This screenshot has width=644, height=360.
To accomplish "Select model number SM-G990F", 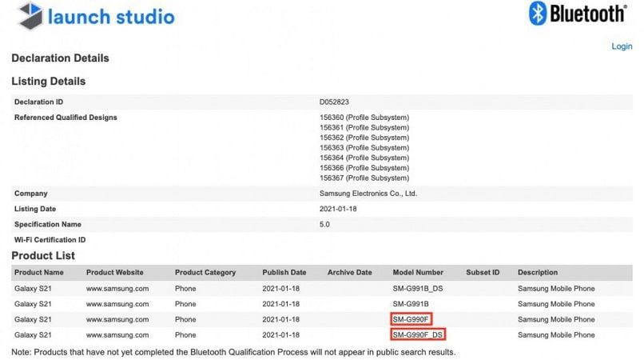I will coord(411,319).
